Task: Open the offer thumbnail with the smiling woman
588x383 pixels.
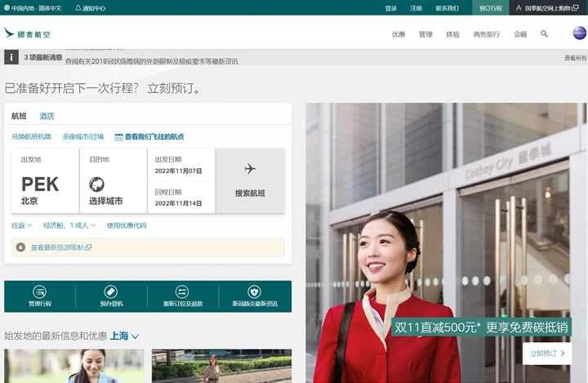Action: click(73, 366)
